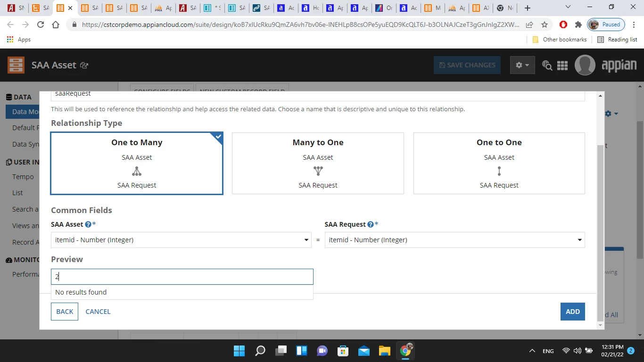Reload the browser page

41,25
